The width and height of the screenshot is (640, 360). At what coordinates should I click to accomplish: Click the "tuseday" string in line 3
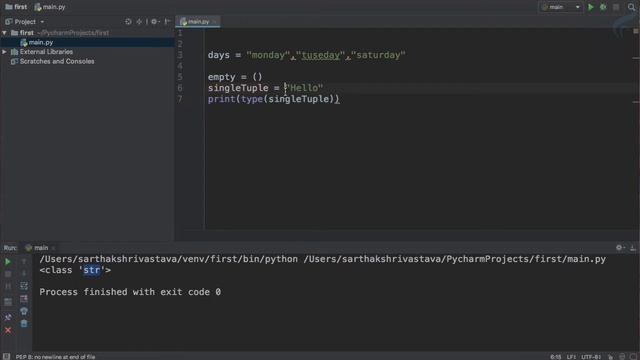click(x=320, y=55)
